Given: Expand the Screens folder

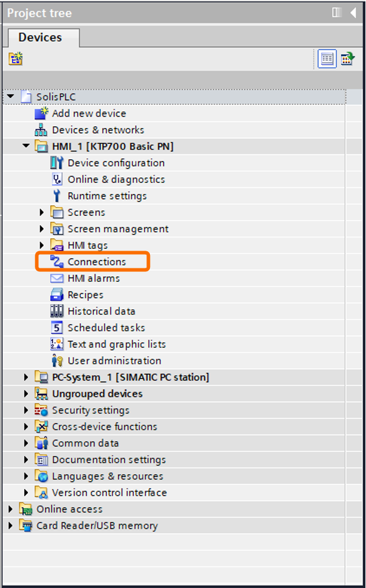Looking at the screenshot, I should 41,212.
